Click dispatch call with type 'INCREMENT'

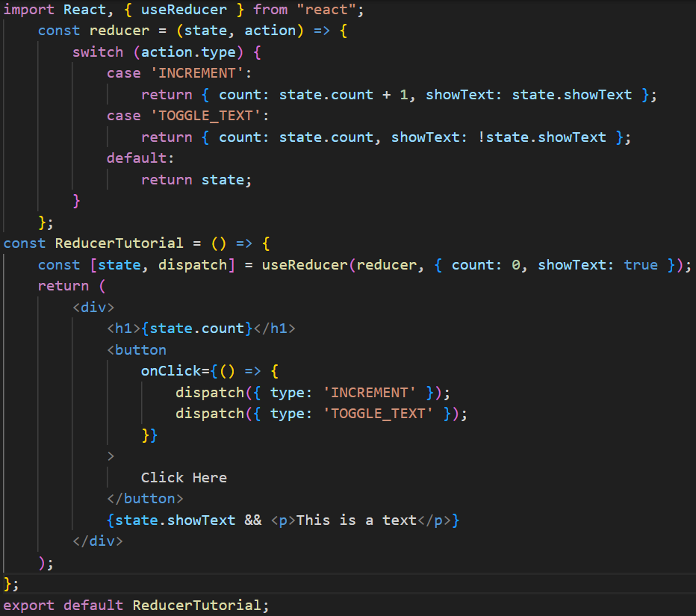[312, 392]
